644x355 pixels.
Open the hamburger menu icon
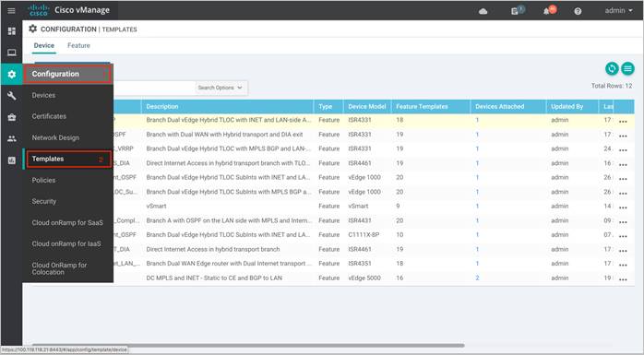click(x=11, y=11)
